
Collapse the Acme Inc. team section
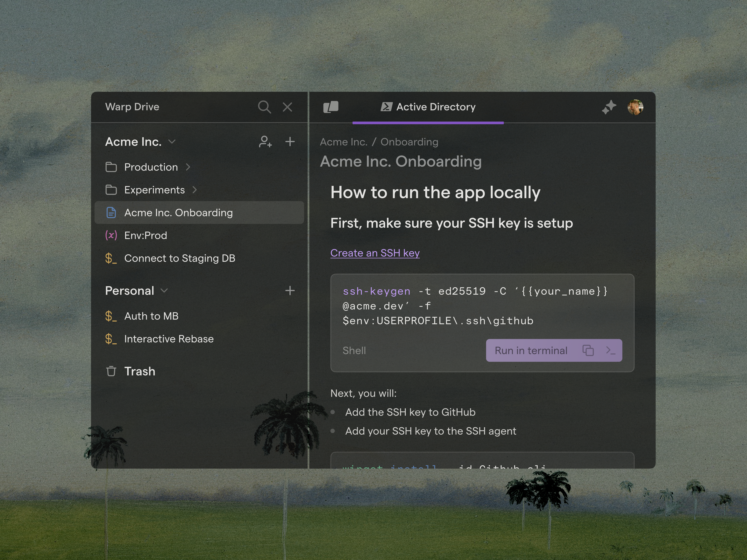click(x=172, y=142)
